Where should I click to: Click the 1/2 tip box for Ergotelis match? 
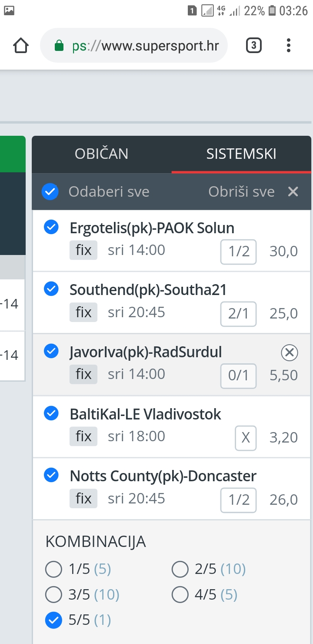tap(238, 251)
